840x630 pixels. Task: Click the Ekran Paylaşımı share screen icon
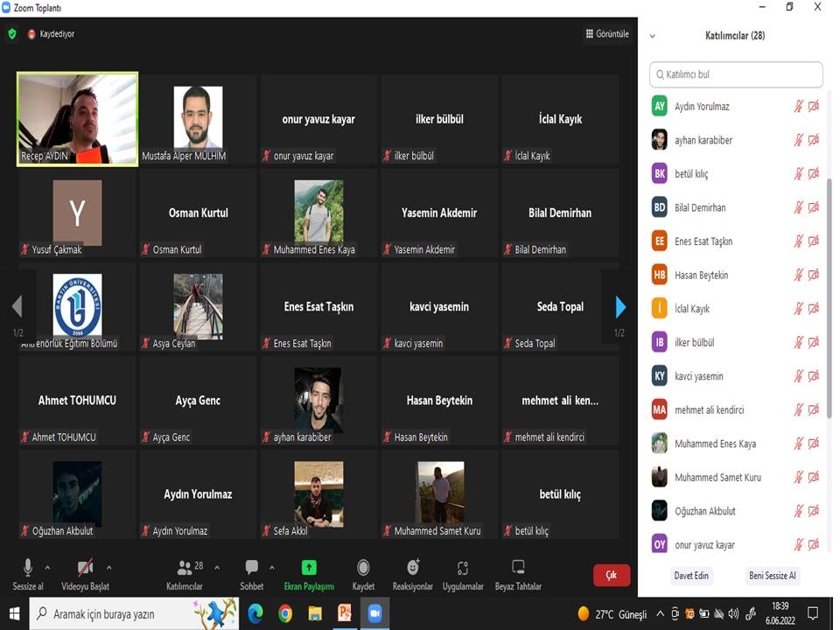pos(309,568)
